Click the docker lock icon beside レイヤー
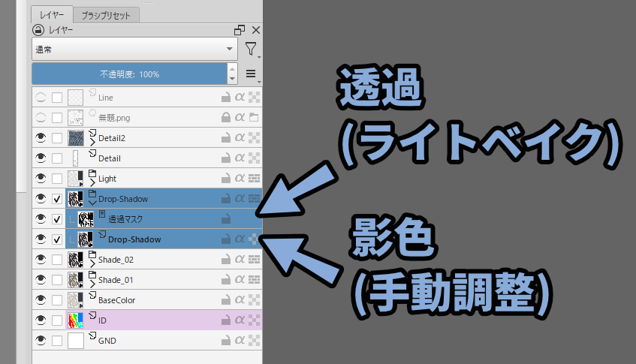This screenshot has width=636, height=364. click(x=38, y=30)
